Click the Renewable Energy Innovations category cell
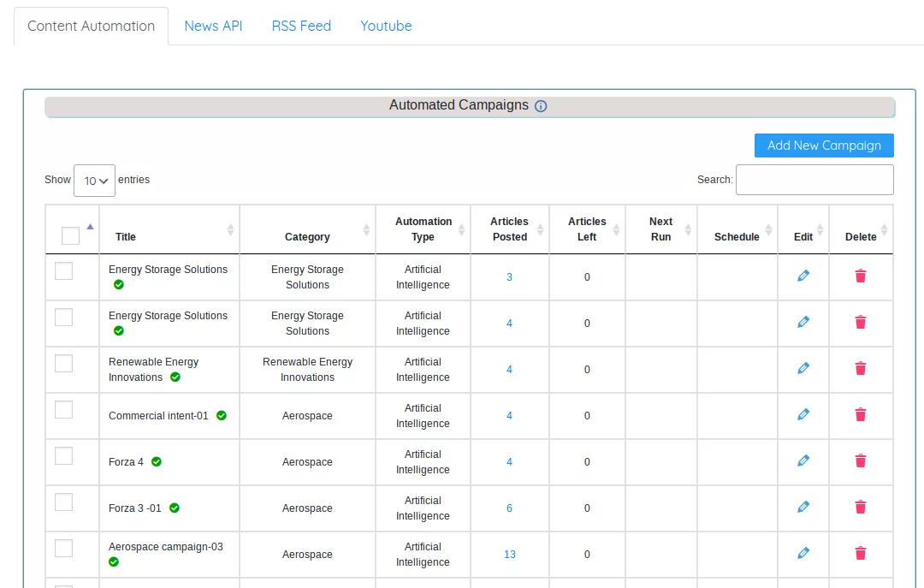 (307, 369)
